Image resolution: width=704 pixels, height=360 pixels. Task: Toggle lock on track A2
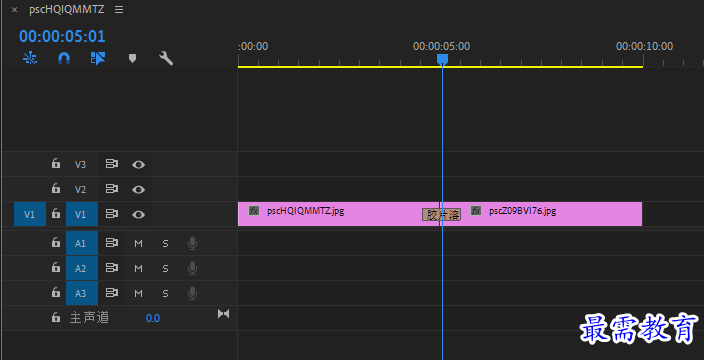pyautogui.click(x=56, y=268)
